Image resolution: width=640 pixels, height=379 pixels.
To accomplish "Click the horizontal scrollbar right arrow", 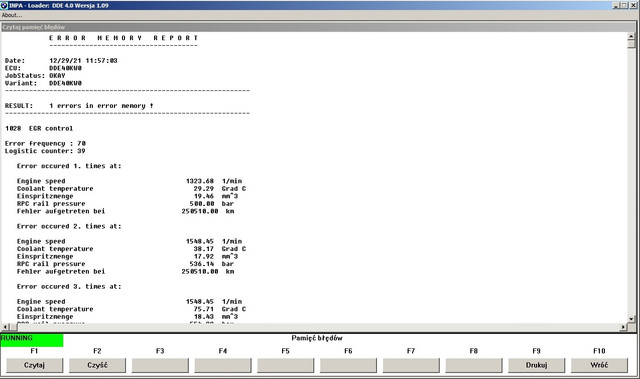I will coord(623,327).
